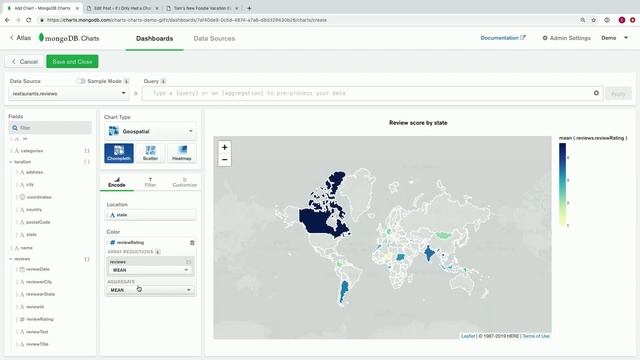
Task: Open the Filter tab
Action: [x=150, y=182]
